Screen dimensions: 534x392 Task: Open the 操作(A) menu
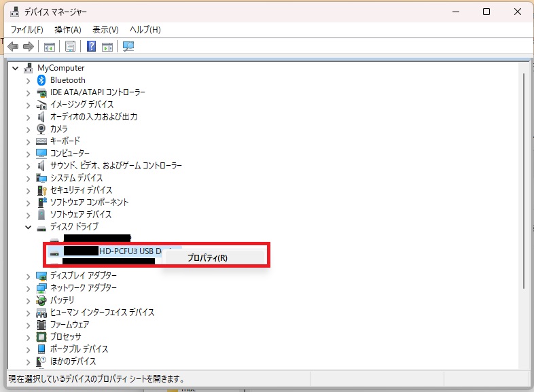(x=67, y=30)
